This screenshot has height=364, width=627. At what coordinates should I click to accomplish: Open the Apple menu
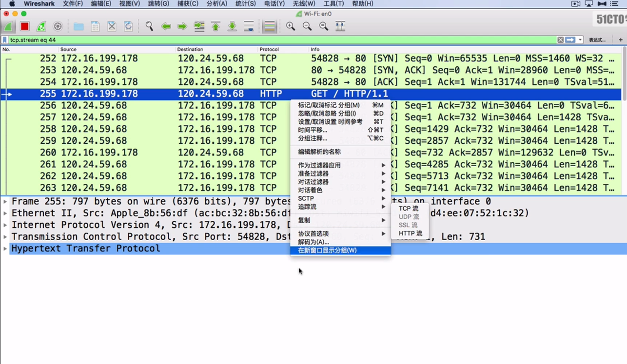(x=12, y=3)
